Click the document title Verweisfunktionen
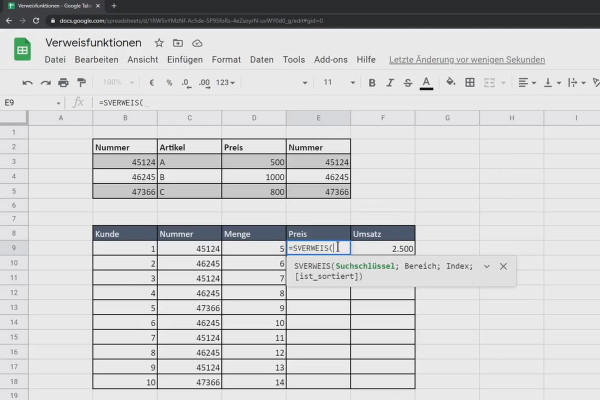This screenshot has height=400, width=600. (x=93, y=42)
